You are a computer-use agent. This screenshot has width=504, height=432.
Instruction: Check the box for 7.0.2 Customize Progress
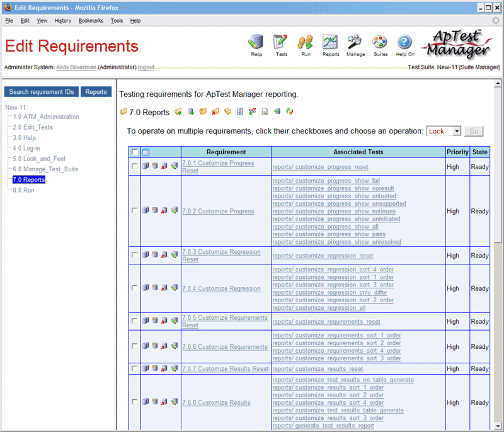(x=134, y=210)
